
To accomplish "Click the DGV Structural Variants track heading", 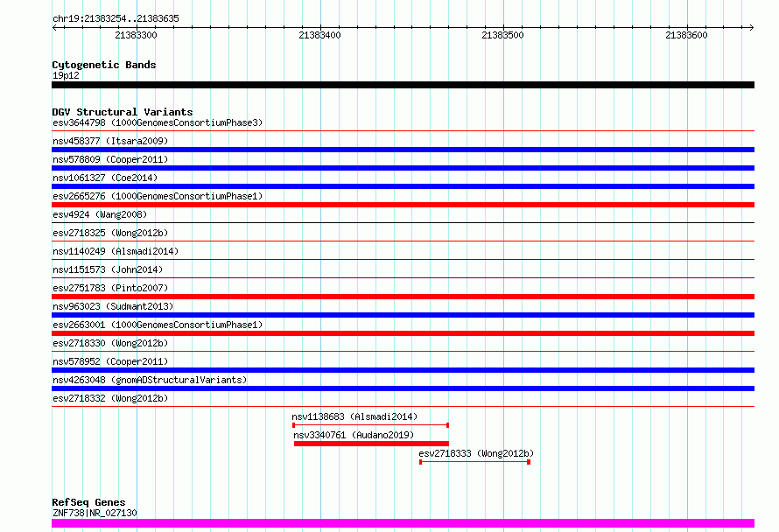I will pos(123,112).
